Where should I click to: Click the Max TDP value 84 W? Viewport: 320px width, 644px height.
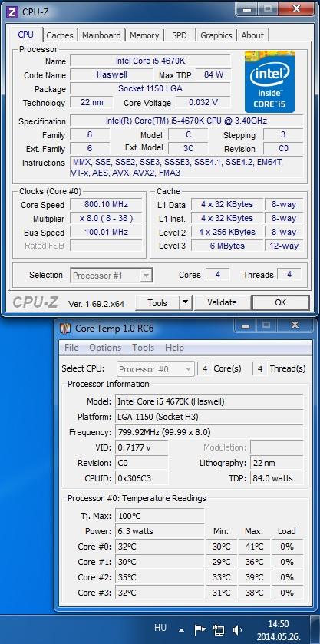(213, 74)
